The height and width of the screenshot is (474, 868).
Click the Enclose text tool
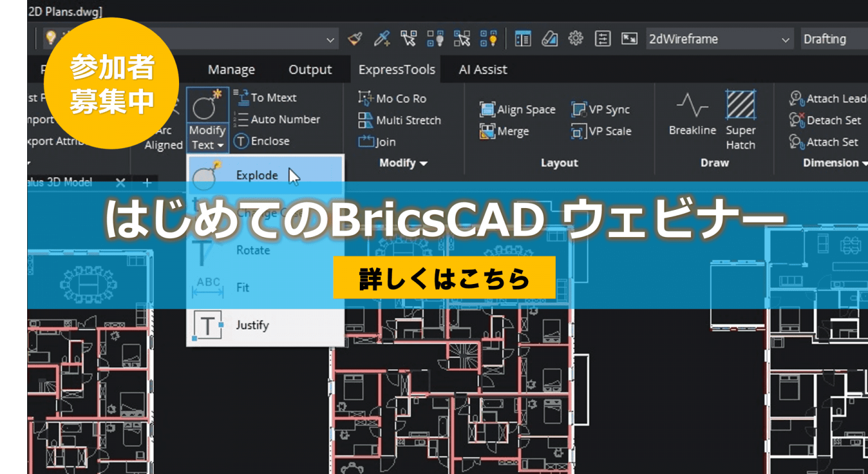pos(262,141)
